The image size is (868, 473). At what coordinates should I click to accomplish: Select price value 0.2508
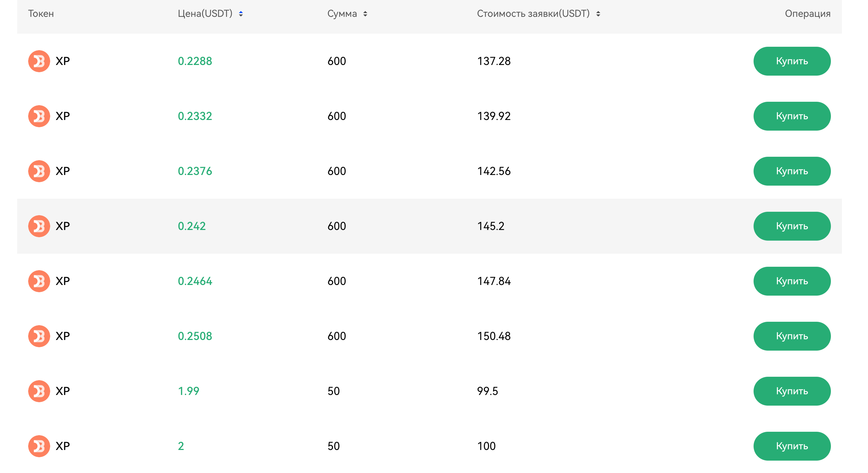pyautogui.click(x=195, y=336)
